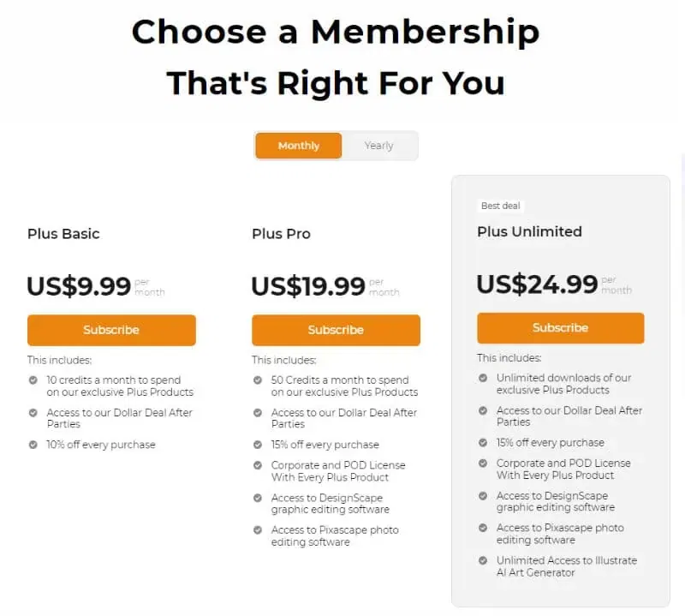Click the Subscribe button under Plus Pro

(336, 330)
